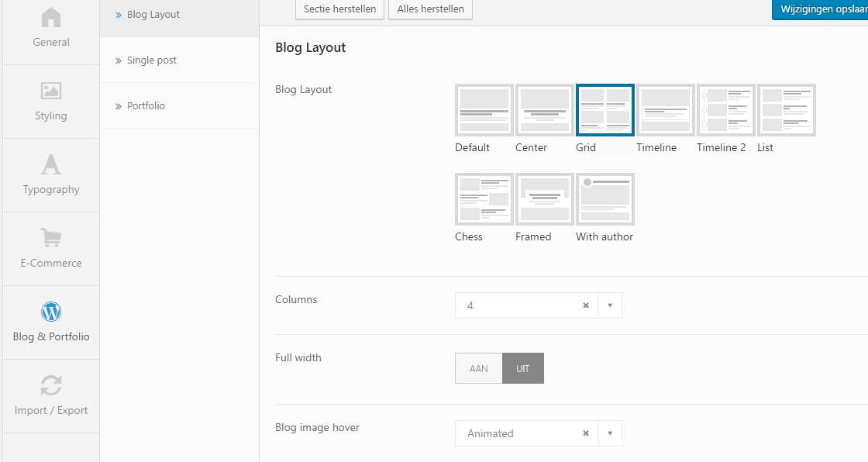Viewport: 868px width, 462px height.
Task: Open the Portfolio submenu
Action: tap(146, 105)
